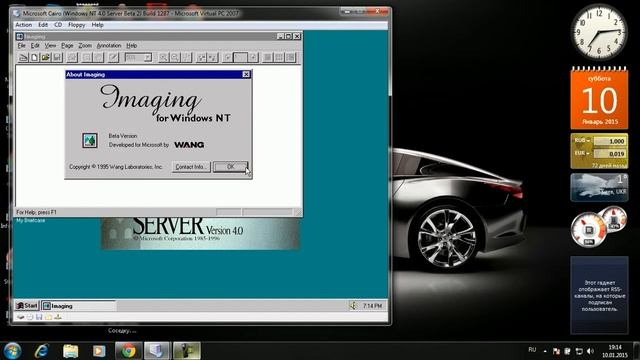Click the Imaging app icon in About dialog

coord(90,140)
